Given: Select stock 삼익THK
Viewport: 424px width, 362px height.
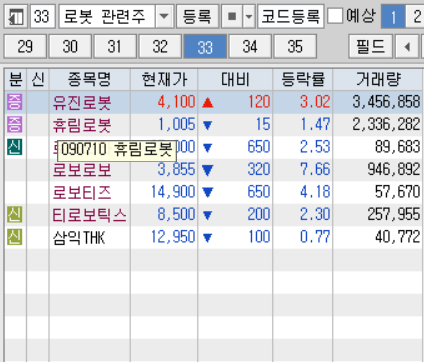Looking at the screenshot, I should pyautogui.click(x=79, y=238).
